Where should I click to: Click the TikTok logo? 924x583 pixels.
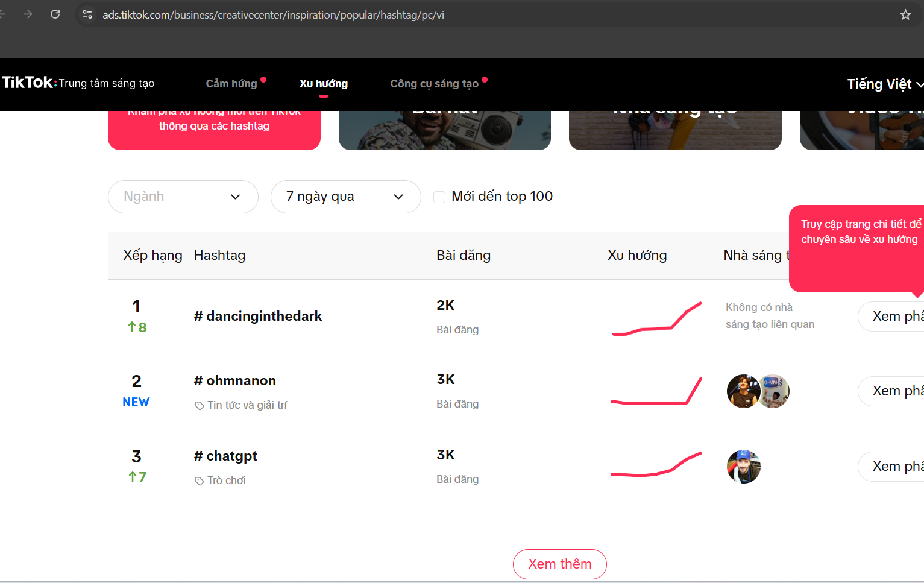pyautogui.click(x=28, y=83)
